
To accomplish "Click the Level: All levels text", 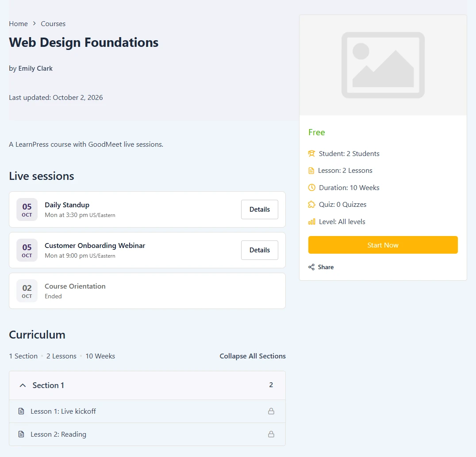I will (342, 222).
